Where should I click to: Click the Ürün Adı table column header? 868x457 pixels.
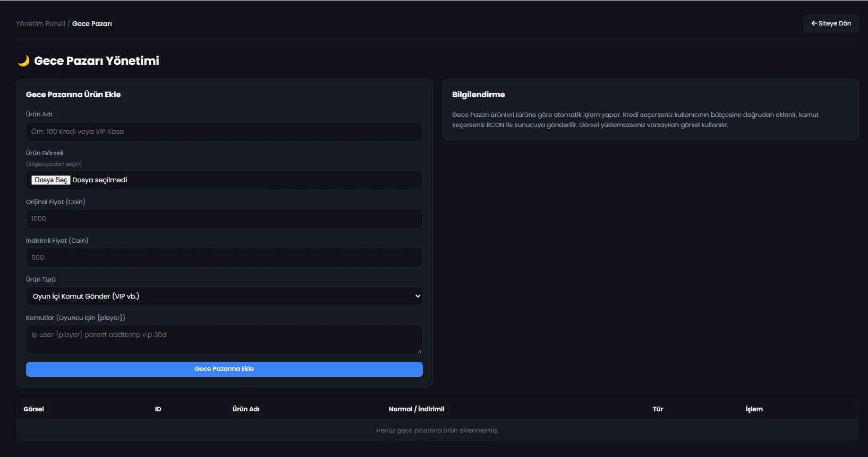[246, 409]
